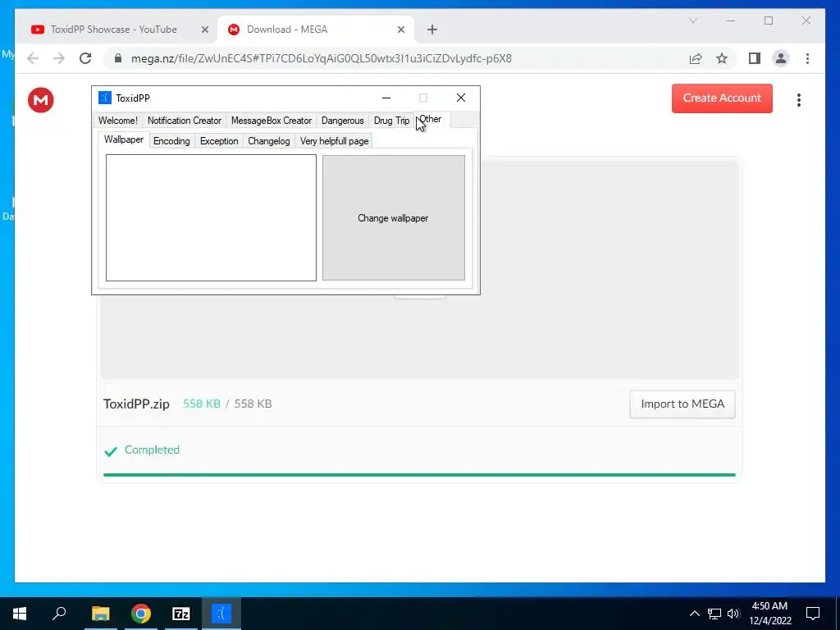
Task: Open a new Chrome tab
Action: (432, 30)
